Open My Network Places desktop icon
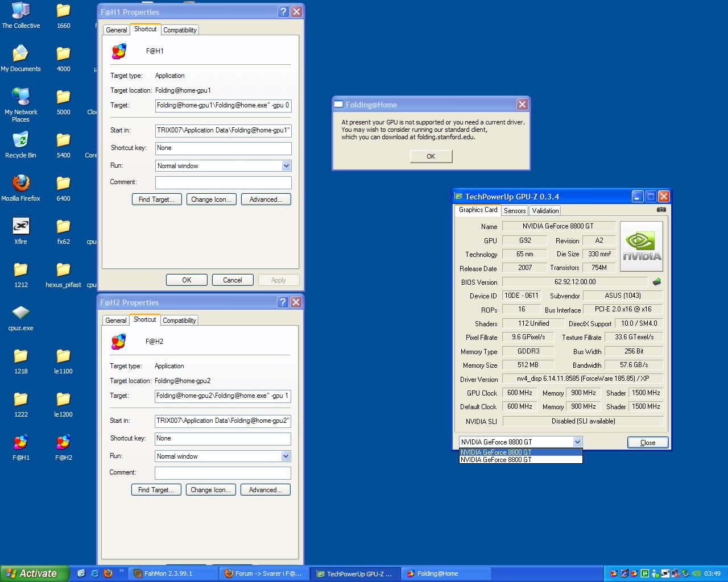The image size is (728, 582). point(21,105)
